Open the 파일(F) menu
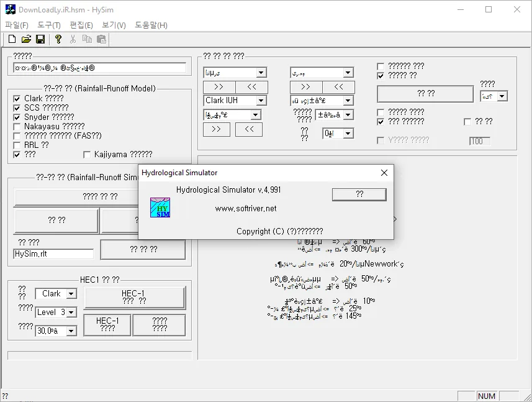 pyautogui.click(x=17, y=25)
